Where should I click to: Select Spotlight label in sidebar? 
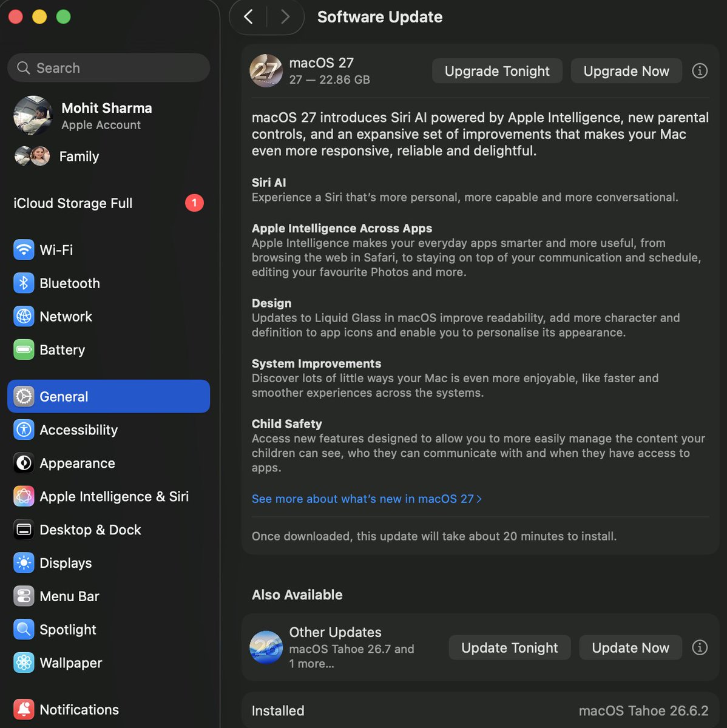point(68,630)
